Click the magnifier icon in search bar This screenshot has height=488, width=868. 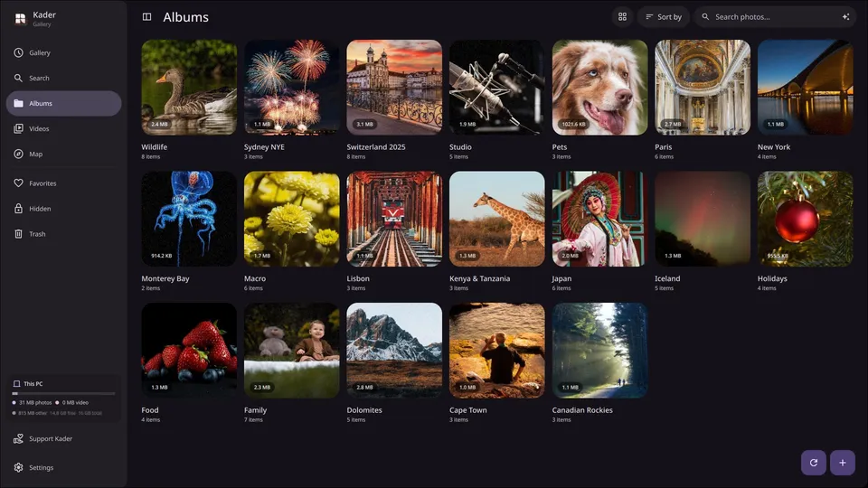pos(705,16)
